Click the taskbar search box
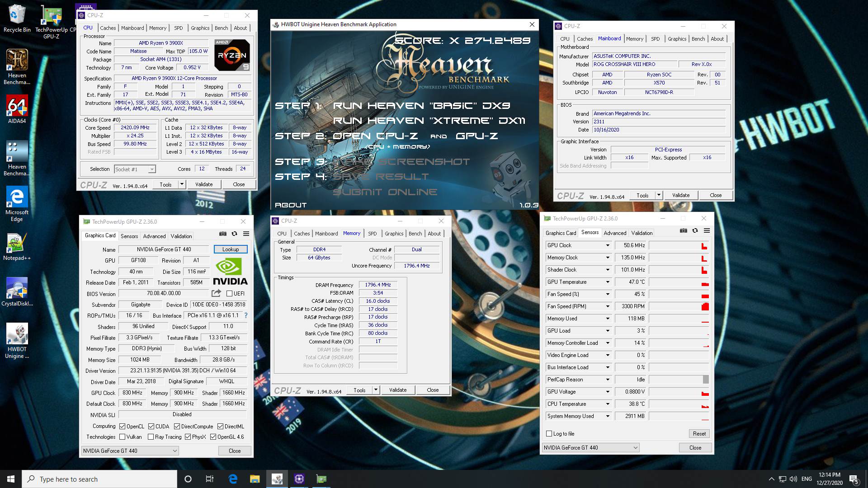Image resolution: width=868 pixels, height=488 pixels. (x=99, y=479)
